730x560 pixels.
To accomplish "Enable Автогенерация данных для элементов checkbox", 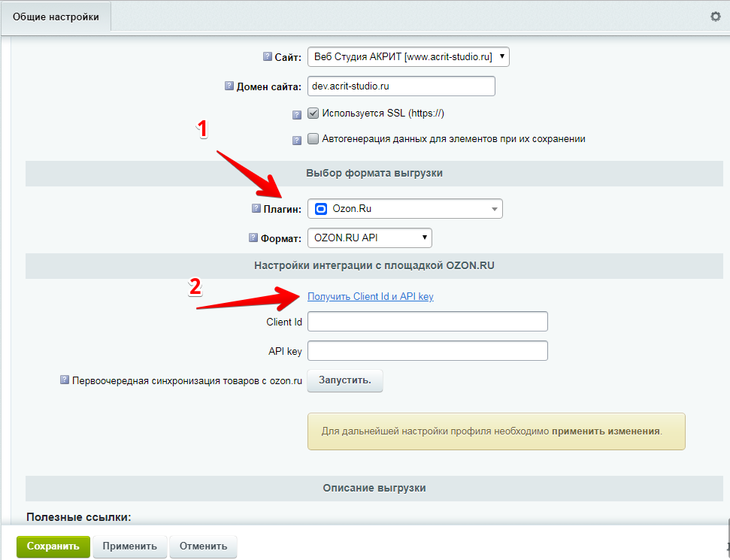I will tap(314, 139).
